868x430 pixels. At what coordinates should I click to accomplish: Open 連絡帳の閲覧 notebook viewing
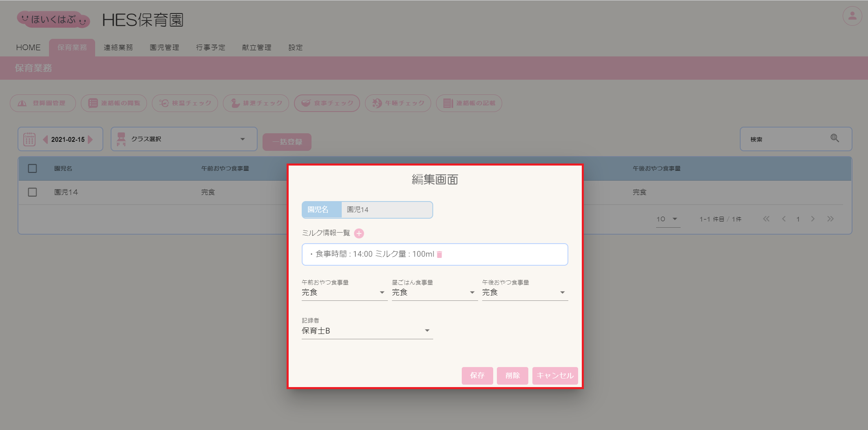tap(114, 103)
